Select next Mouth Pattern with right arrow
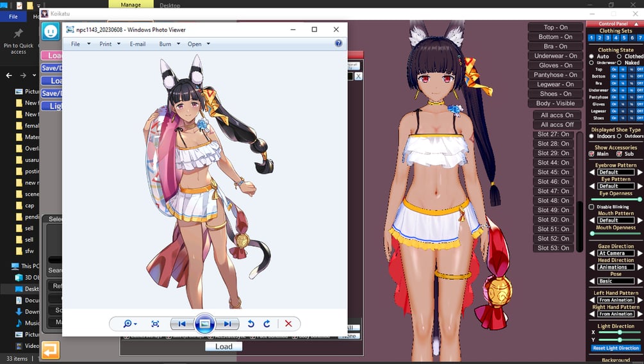 tap(640, 220)
